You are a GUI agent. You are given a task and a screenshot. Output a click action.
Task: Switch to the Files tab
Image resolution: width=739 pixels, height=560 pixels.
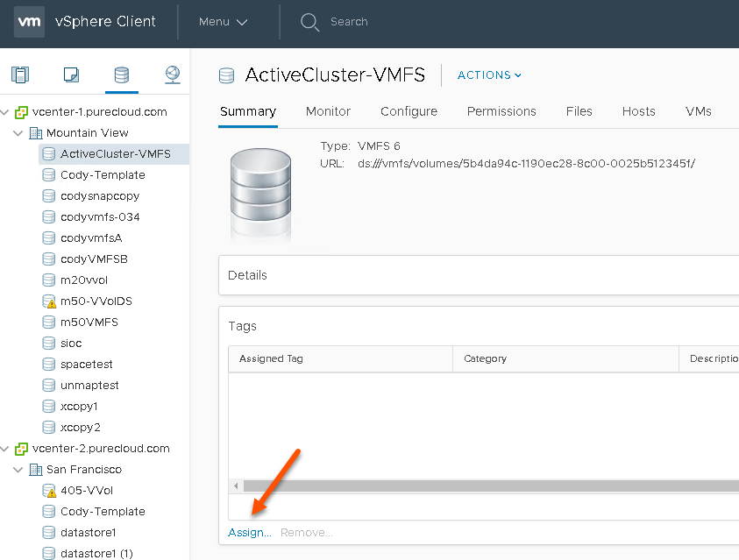point(579,111)
